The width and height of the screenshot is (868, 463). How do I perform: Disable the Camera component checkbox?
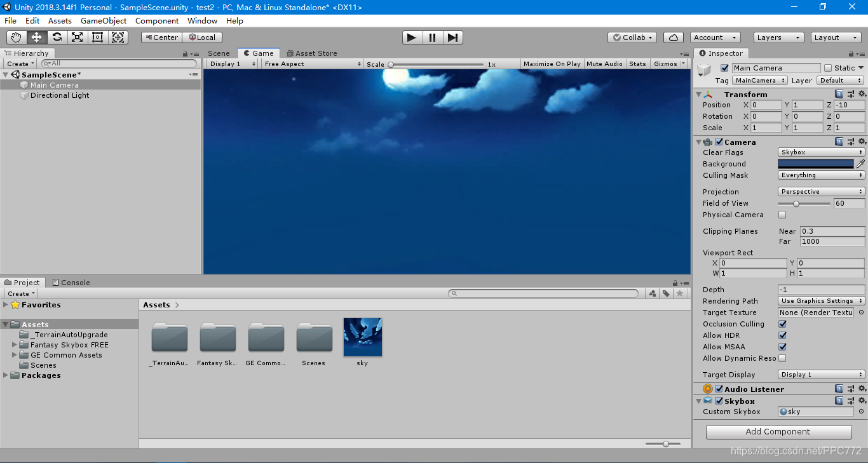click(719, 142)
